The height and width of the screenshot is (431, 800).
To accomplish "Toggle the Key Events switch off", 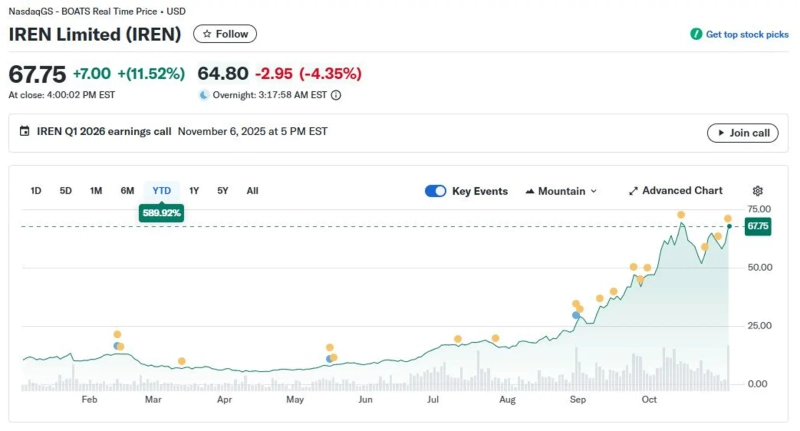I will pos(435,191).
